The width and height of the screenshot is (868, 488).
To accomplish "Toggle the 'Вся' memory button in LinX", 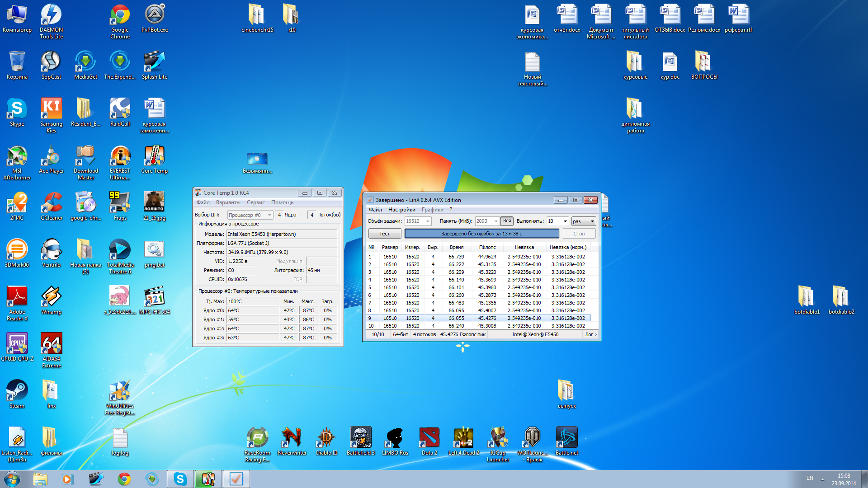I will 507,221.
